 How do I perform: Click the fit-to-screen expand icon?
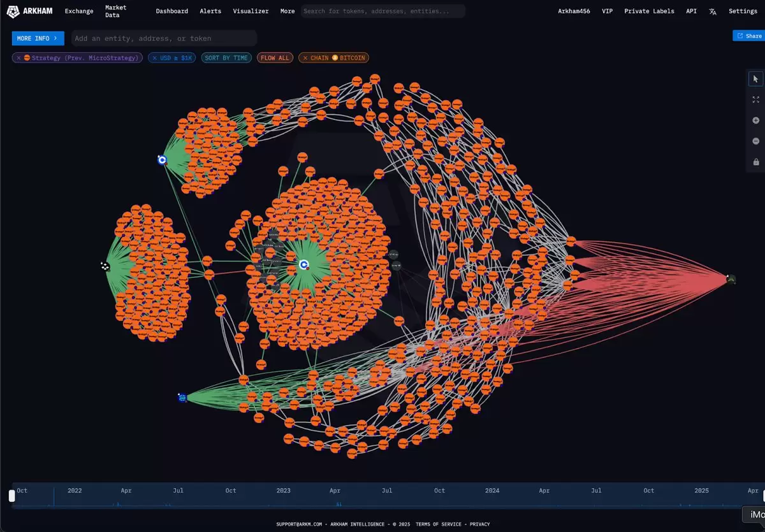click(x=755, y=99)
